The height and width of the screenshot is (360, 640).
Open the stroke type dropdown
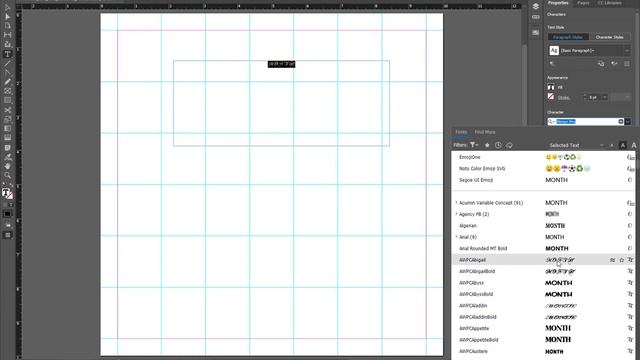coord(620,97)
